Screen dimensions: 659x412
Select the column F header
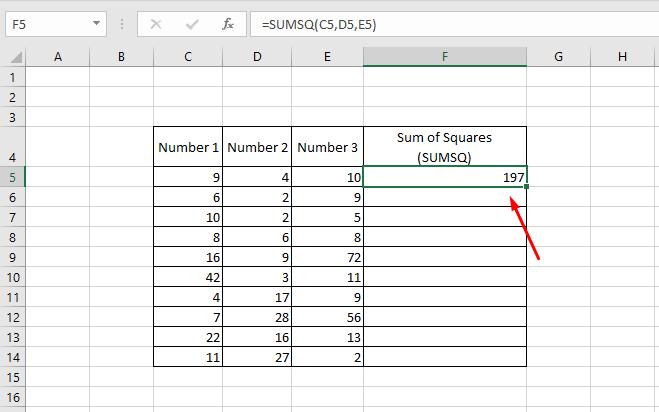click(x=445, y=57)
